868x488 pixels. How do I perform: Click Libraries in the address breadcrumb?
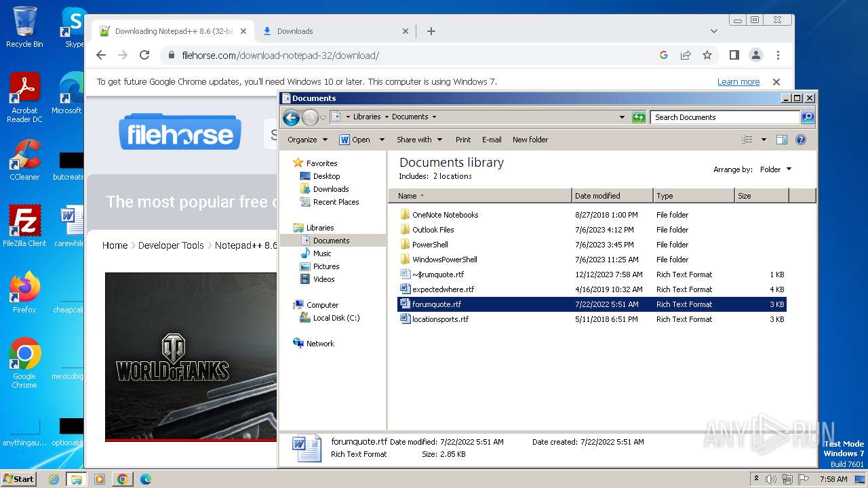(367, 117)
